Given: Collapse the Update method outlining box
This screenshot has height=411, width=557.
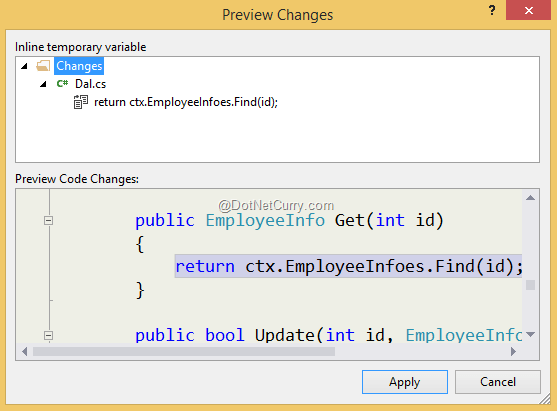Looking at the screenshot, I should point(49,335).
